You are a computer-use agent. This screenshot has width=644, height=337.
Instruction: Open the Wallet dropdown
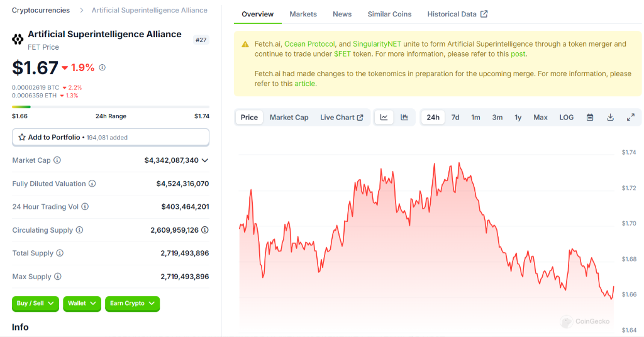pyautogui.click(x=82, y=303)
